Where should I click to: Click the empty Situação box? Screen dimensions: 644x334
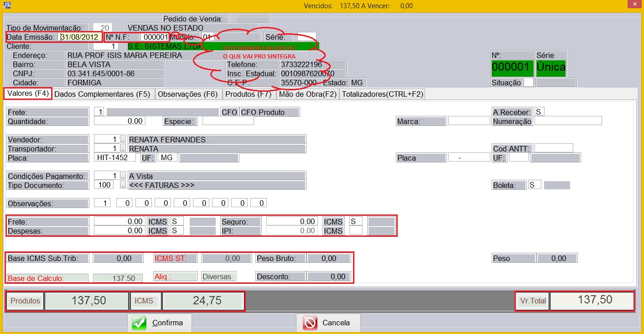pyautogui.click(x=528, y=83)
